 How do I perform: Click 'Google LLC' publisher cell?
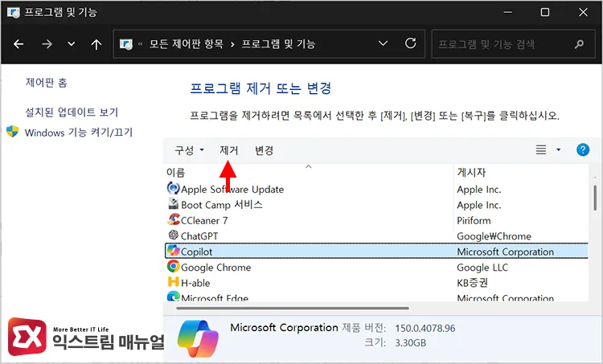click(482, 267)
